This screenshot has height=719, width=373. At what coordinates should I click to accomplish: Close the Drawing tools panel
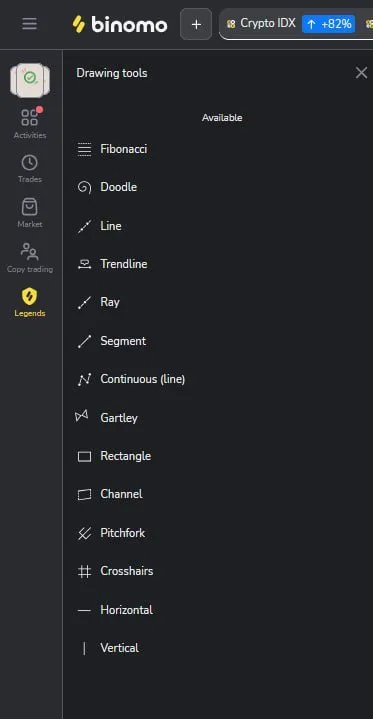[362, 73]
